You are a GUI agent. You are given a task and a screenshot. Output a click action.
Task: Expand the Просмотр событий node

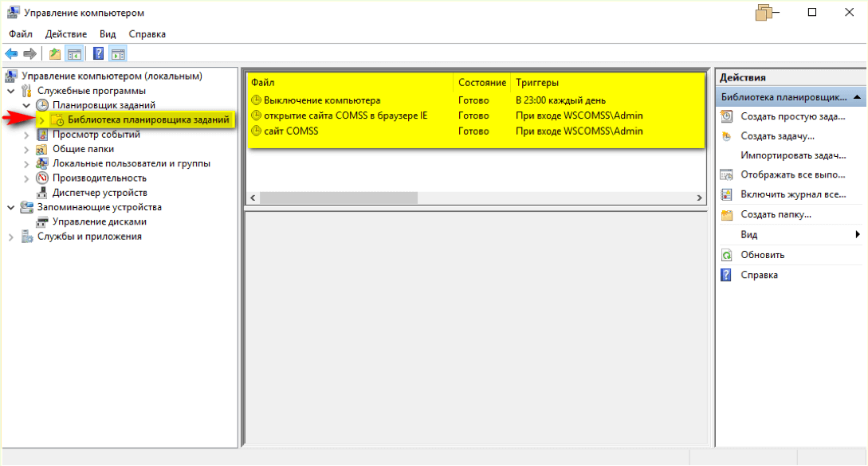click(x=26, y=135)
